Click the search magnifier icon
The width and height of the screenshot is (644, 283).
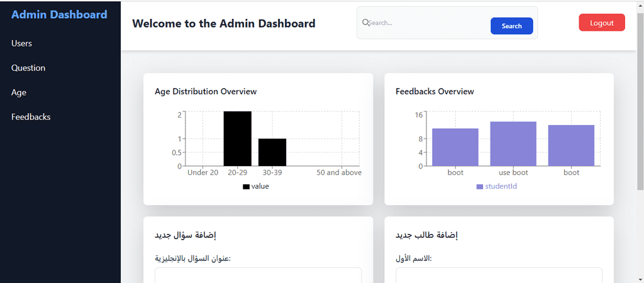coord(365,23)
